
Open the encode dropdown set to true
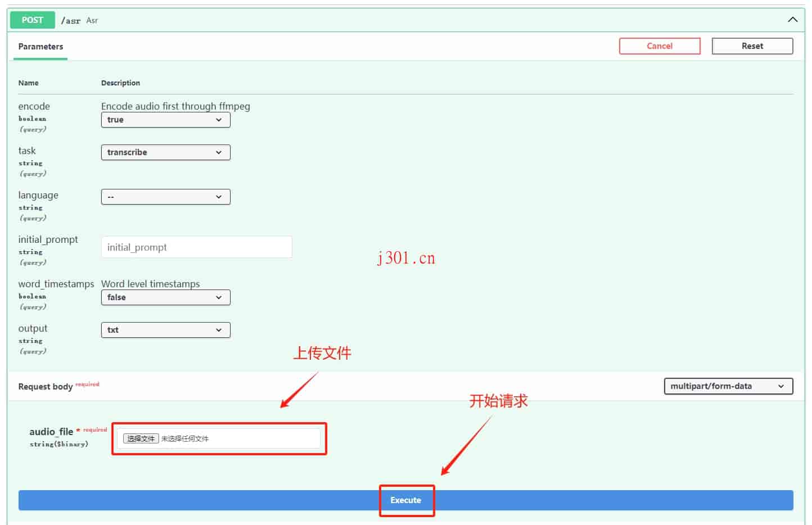coord(165,120)
